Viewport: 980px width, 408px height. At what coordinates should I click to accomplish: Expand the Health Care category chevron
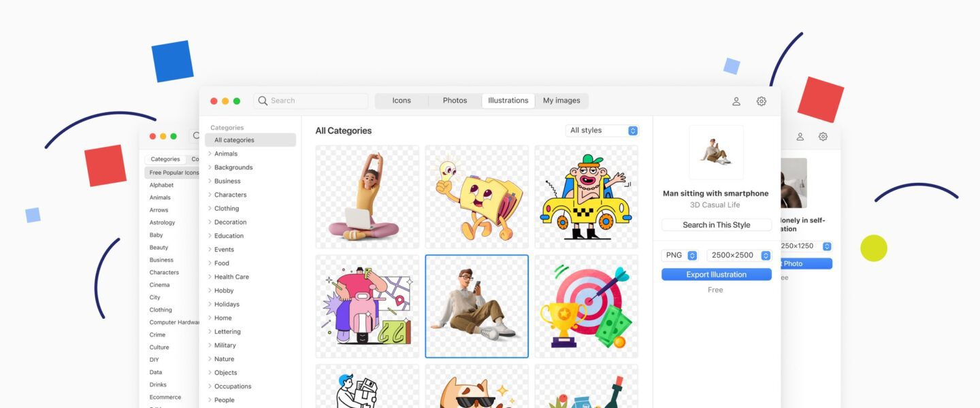coord(210,277)
